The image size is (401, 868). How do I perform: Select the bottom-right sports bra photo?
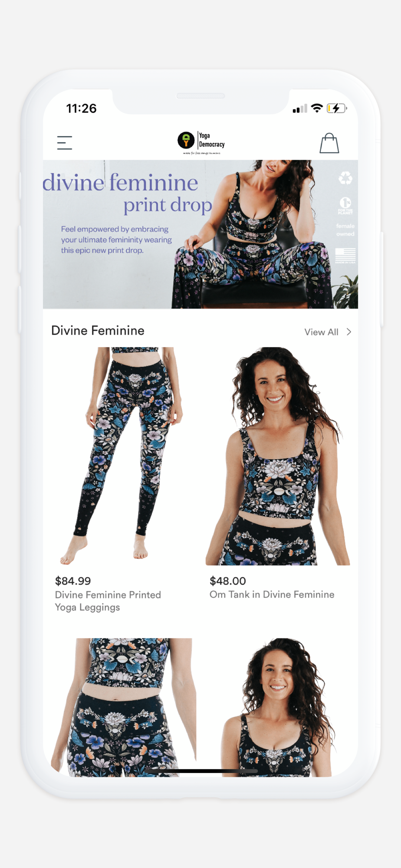278,707
